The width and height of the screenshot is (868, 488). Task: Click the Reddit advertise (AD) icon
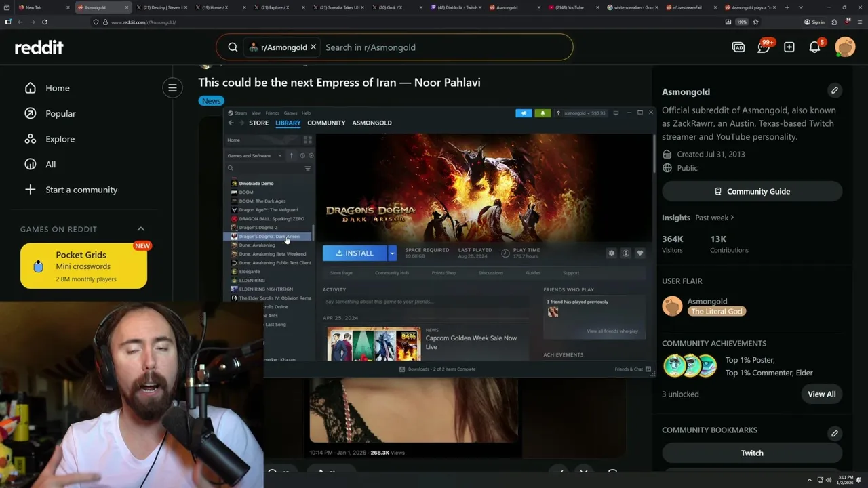[x=738, y=47]
